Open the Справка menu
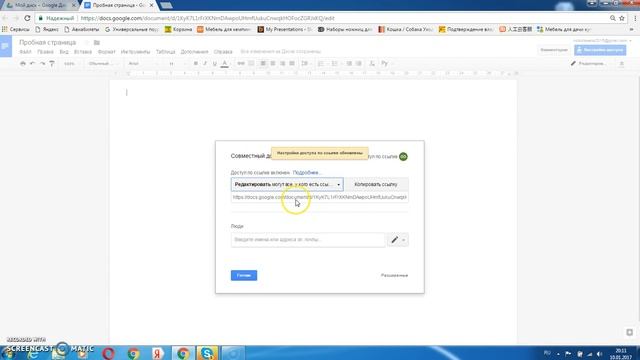640x360 pixels. [223, 52]
